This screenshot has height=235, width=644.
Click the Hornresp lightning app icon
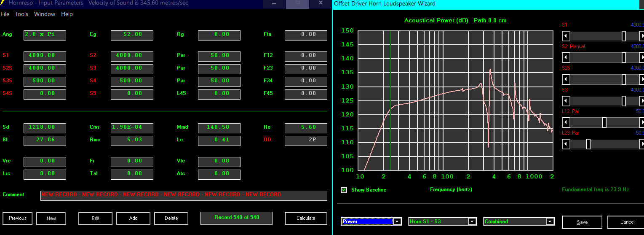click(x=3, y=3)
